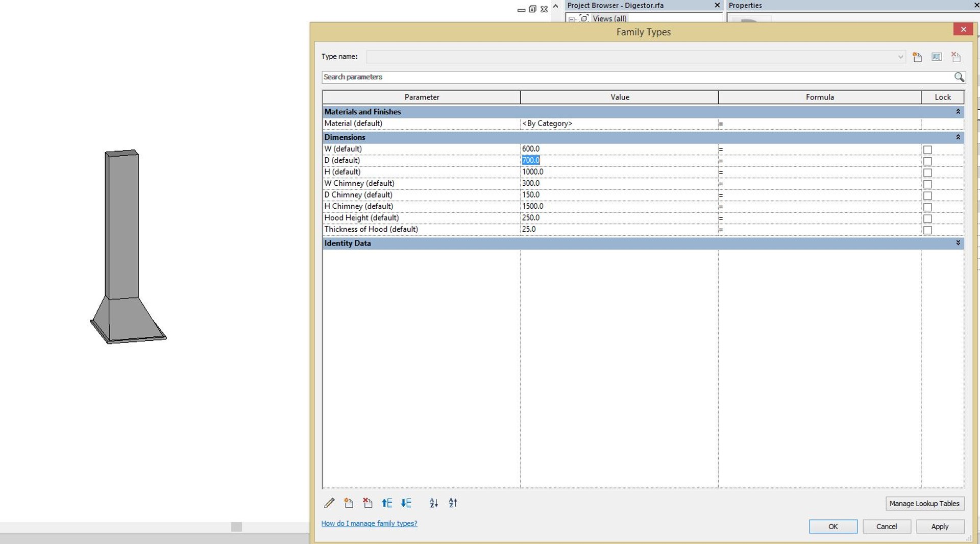The width and height of the screenshot is (980, 544).
Task: Click the OK button
Action: click(x=833, y=527)
